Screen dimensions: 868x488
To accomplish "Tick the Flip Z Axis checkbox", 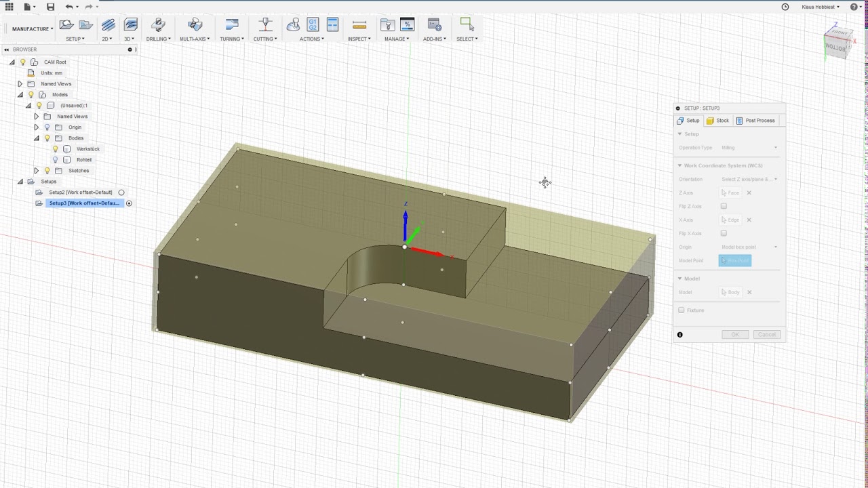I will point(724,206).
